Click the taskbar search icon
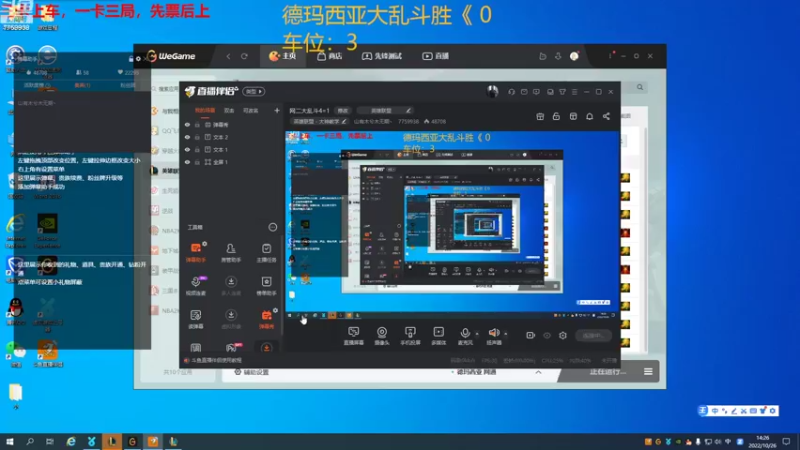Viewport: 800px width, 450px height. pyautogui.click(x=30, y=441)
